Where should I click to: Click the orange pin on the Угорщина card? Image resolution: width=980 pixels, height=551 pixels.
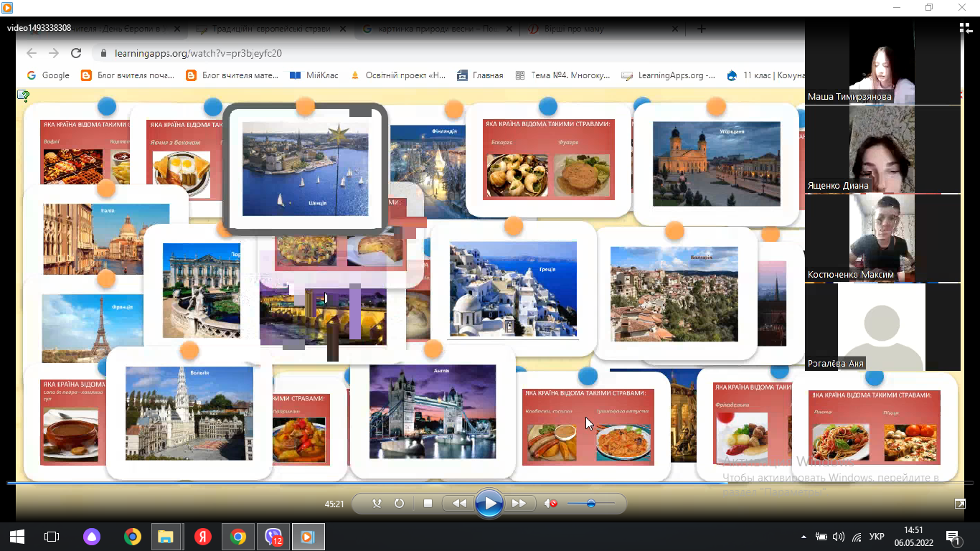coord(716,106)
